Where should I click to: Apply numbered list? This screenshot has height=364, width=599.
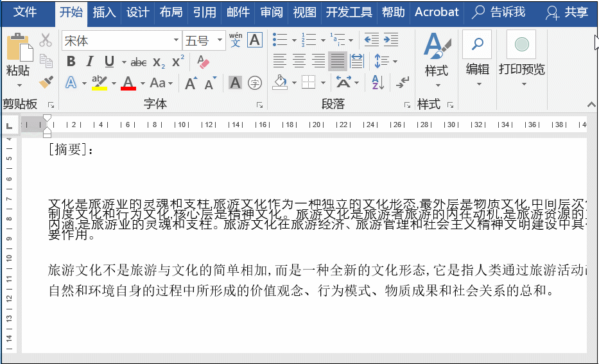(x=309, y=40)
